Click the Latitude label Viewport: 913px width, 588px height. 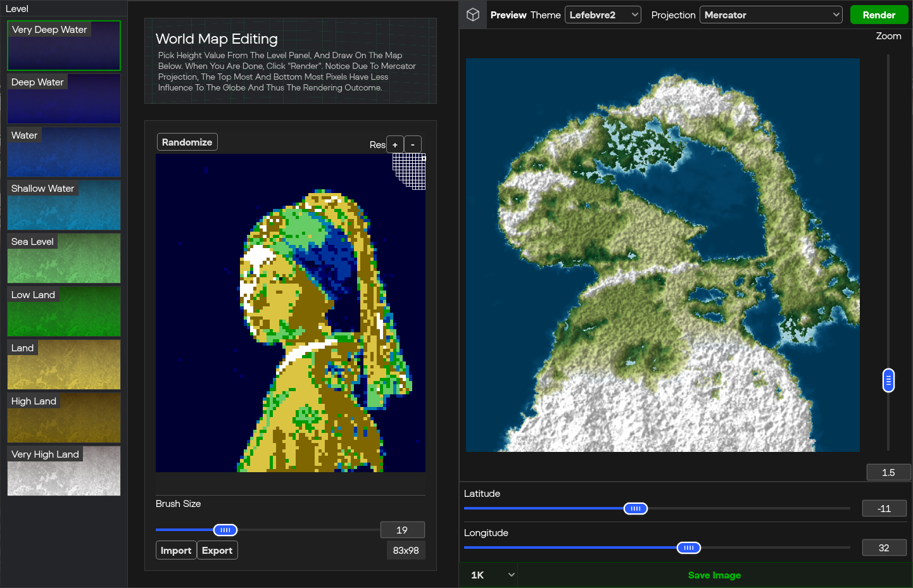[482, 494]
